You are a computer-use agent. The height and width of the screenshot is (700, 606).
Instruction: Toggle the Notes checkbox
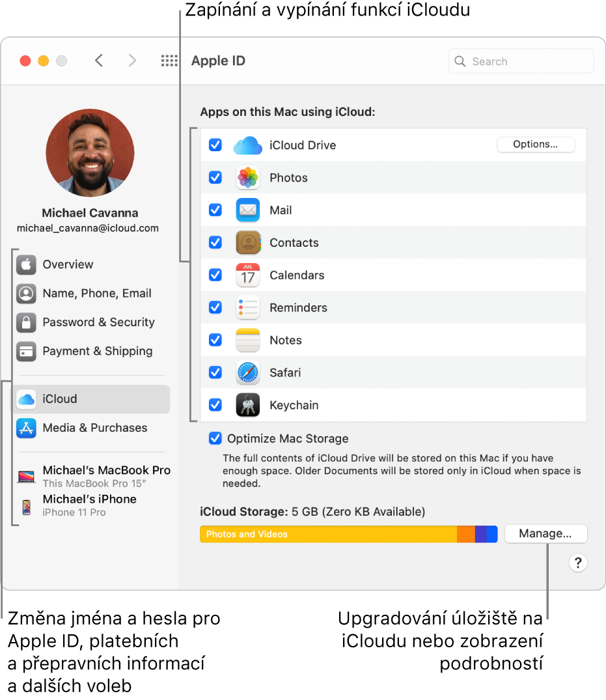(215, 340)
